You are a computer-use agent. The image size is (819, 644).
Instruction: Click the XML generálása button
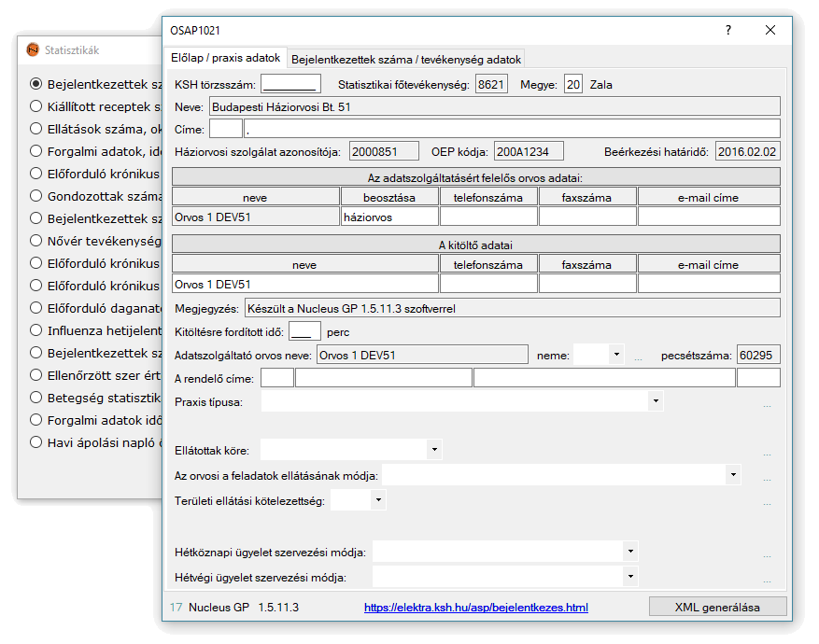[x=717, y=607]
